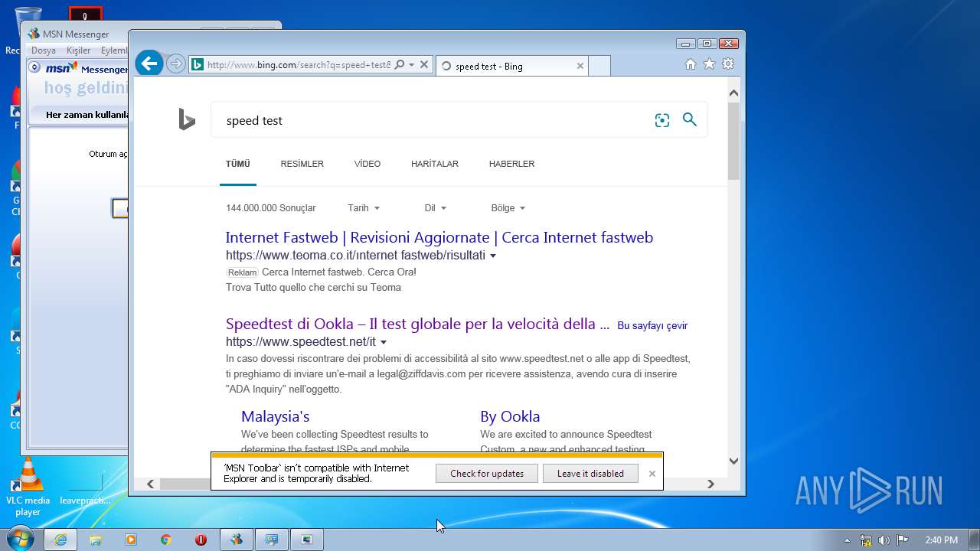Click the Bing favicon in address bar
This screenshot has width=980, height=551.
tap(197, 65)
